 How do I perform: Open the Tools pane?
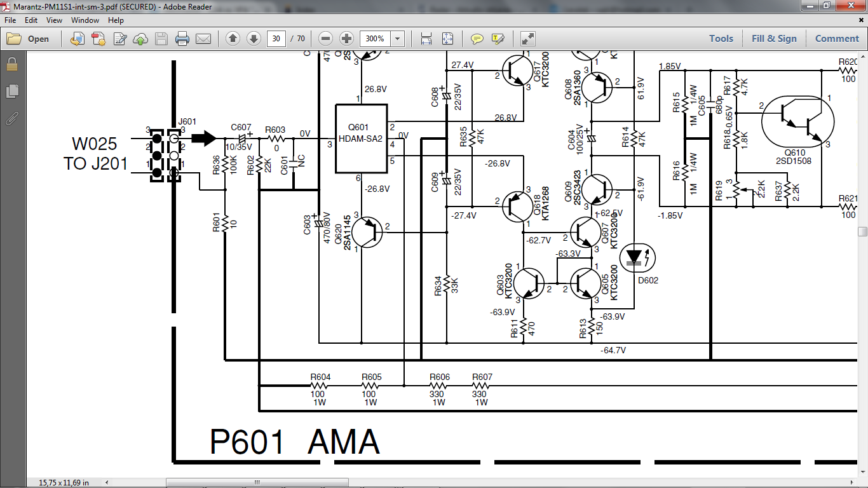coord(721,39)
